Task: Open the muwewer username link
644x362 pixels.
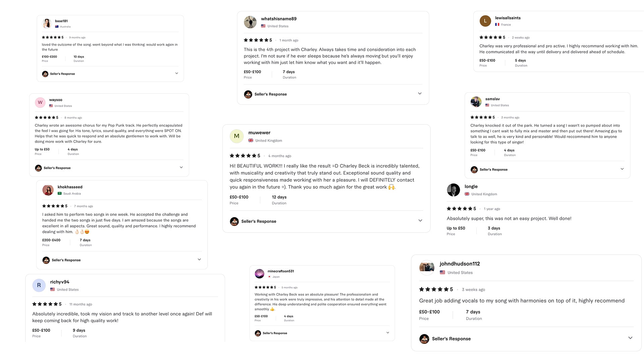Action: pyautogui.click(x=259, y=133)
